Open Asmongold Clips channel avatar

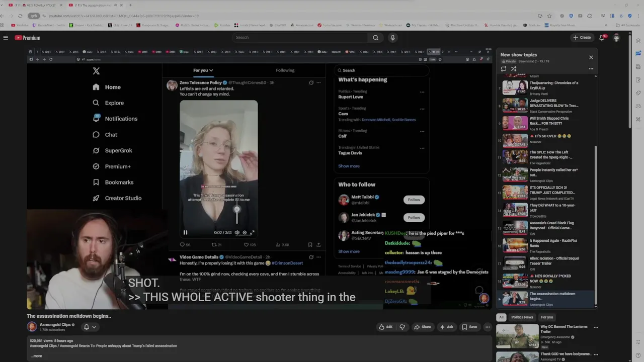click(x=32, y=327)
